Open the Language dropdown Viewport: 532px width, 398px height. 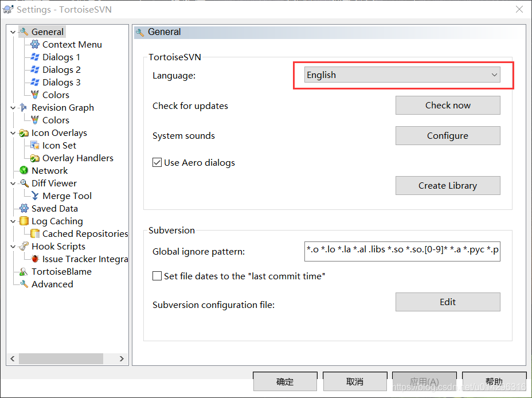click(402, 75)
